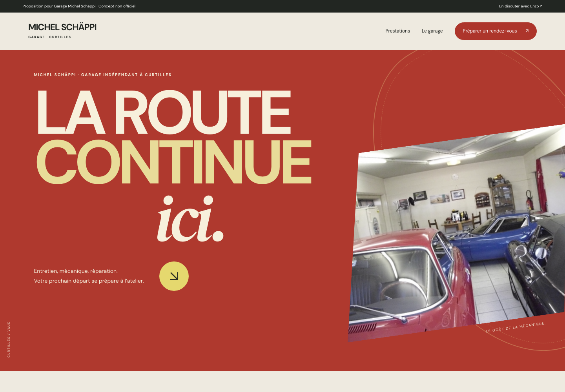The width and height of the screenshot is (565, 392).
Task: Click the garage interior photo
Action: (457, 233)
